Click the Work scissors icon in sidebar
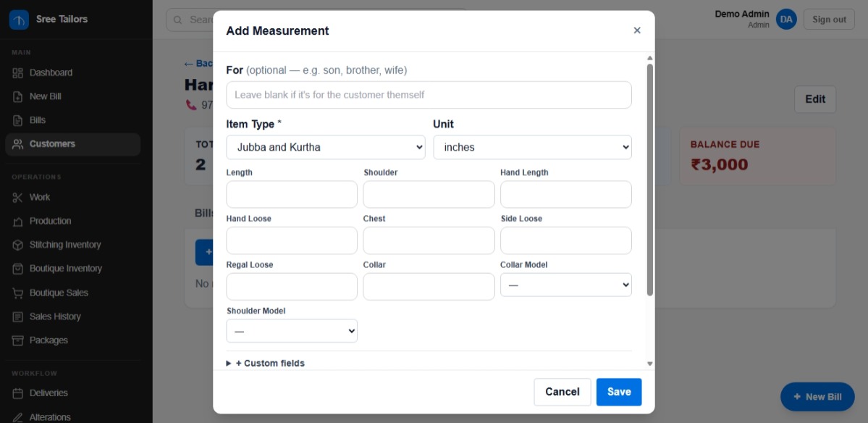This screenshot has width=868, height=423. tap(17, 198)
